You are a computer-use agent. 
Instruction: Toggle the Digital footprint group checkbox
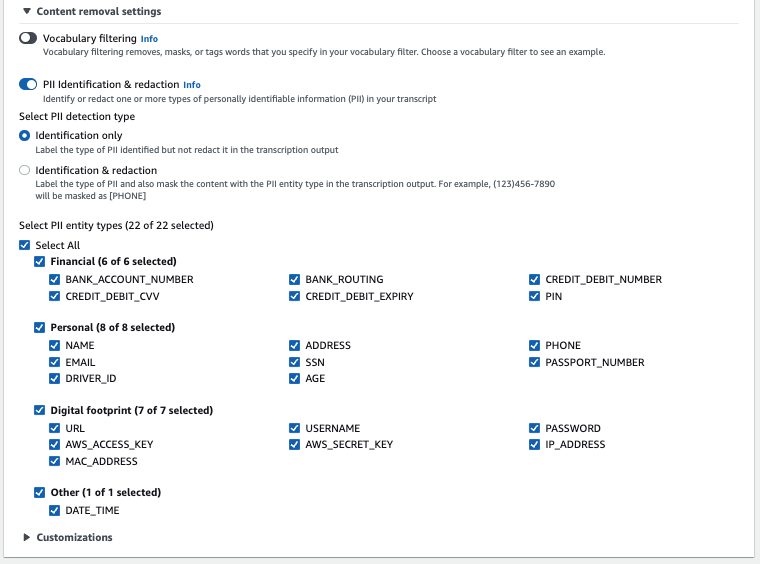click(x=40, y=410)
